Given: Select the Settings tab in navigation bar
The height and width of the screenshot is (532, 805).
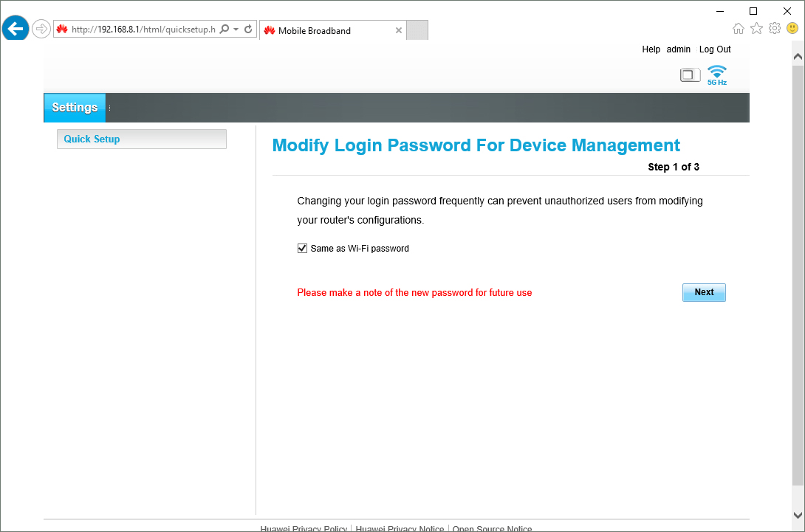Looking at the screenshot, I should point(75,108).
